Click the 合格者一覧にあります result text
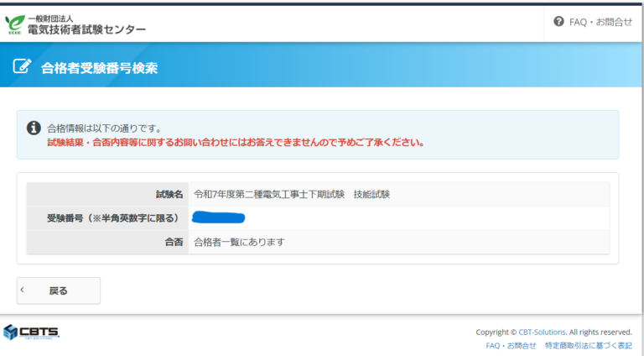This screenshot has height=356, width=644. tap(239, 243)
